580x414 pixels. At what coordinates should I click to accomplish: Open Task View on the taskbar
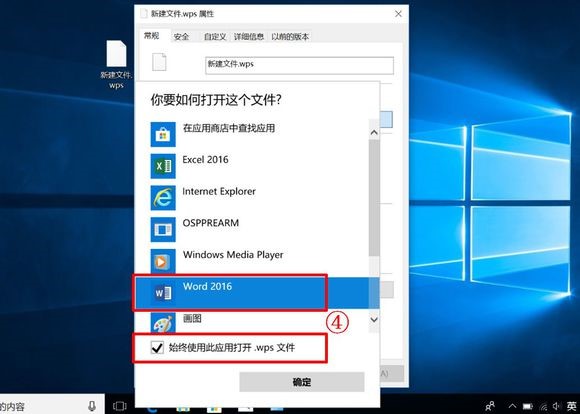pyautogui.click(x=120, y=406)
